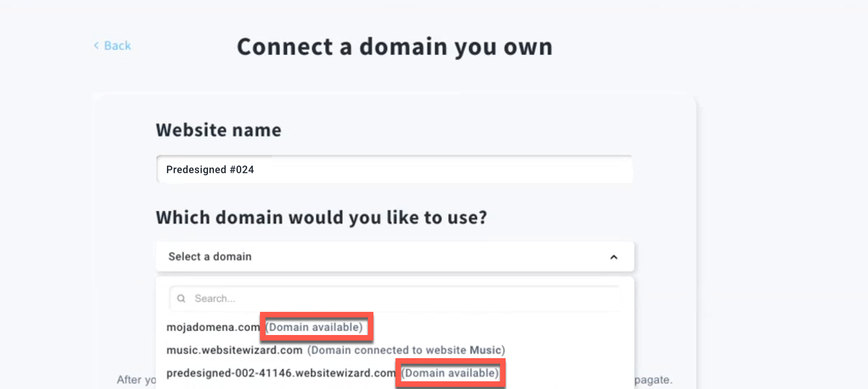Click the Predesigned #024 text
The width and height of the screenshot is (868, 389).
[210, 170]
